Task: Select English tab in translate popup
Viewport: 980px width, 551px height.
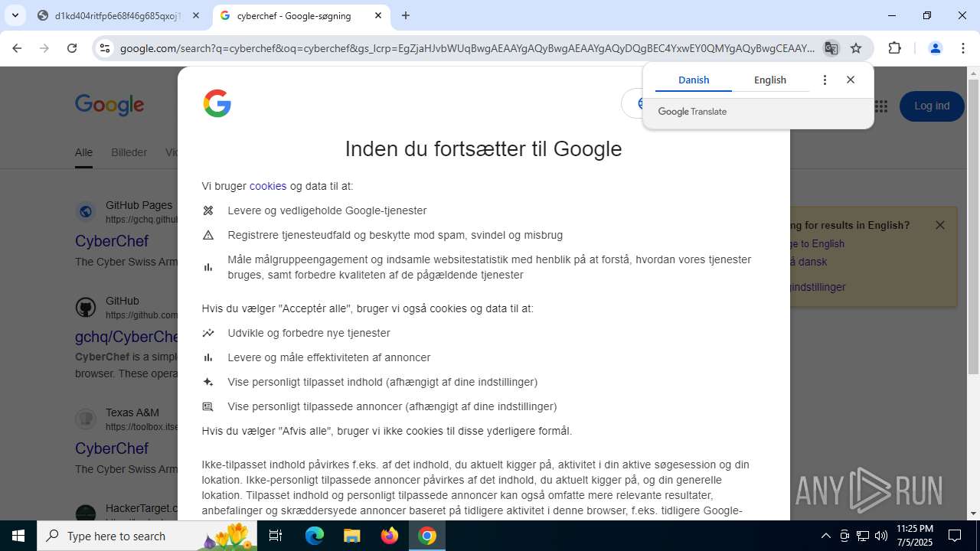Action: [x=770, y=80]
